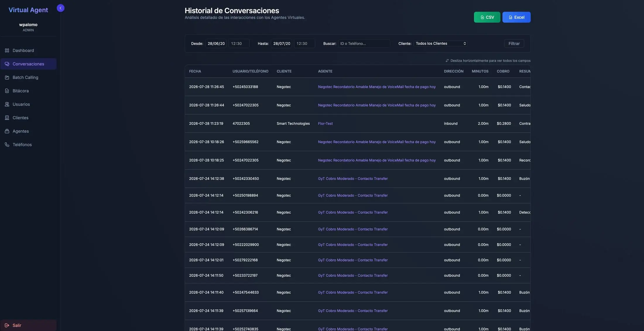Open agent link for +50259665562 row
This screenshot has height=331, width=644.
coord(377,142)
